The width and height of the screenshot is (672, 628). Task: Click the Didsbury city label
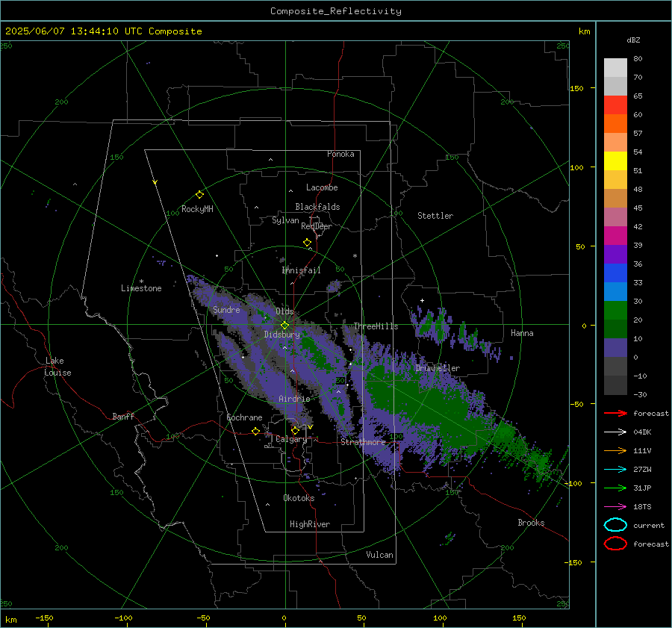pos(281,335)
